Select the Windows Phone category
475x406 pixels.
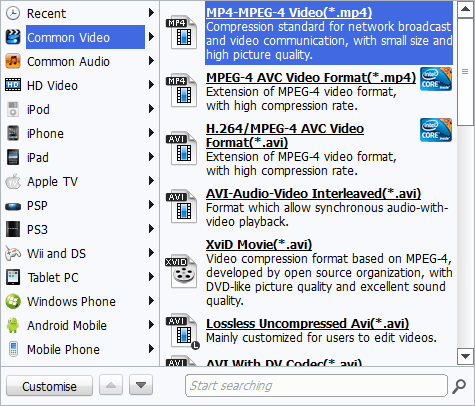pyautogui.click(x=71, y=302)
